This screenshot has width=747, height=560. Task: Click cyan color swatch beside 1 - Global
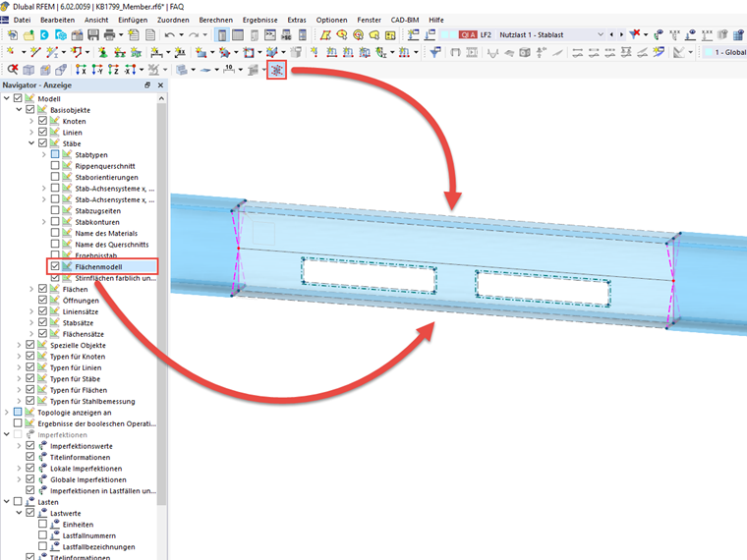tap(709, 52)
